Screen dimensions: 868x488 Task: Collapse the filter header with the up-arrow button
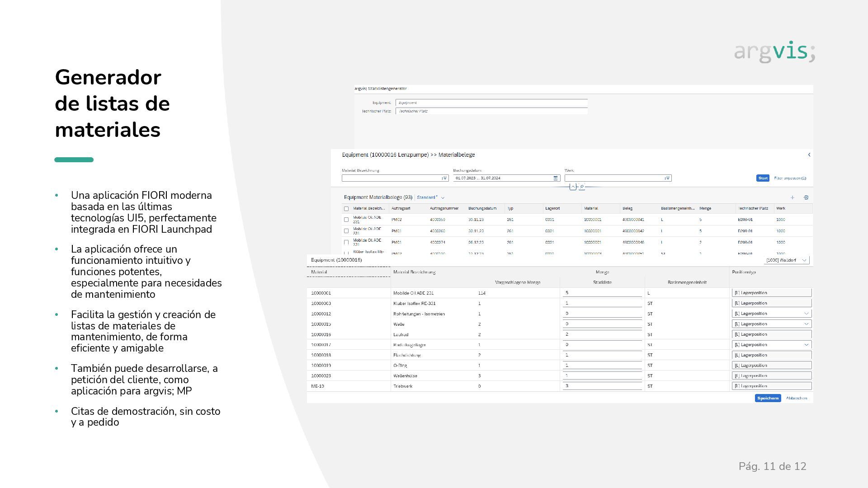(573, 187)
